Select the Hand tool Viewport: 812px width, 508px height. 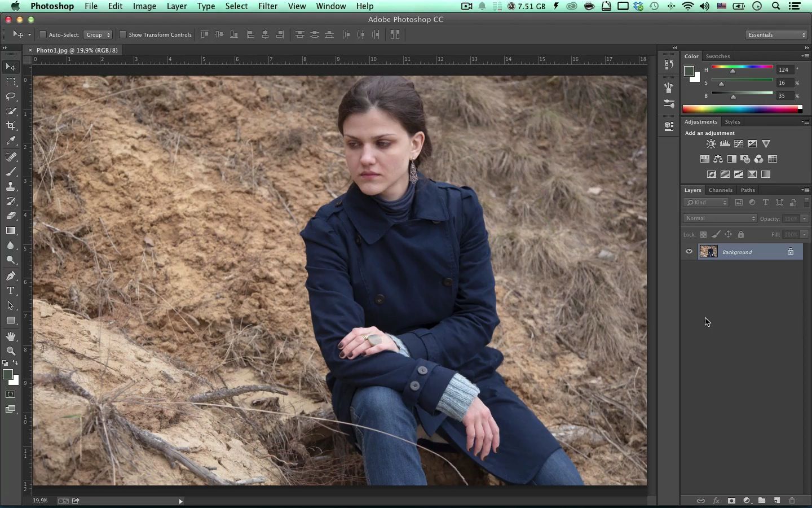point(11,336)
